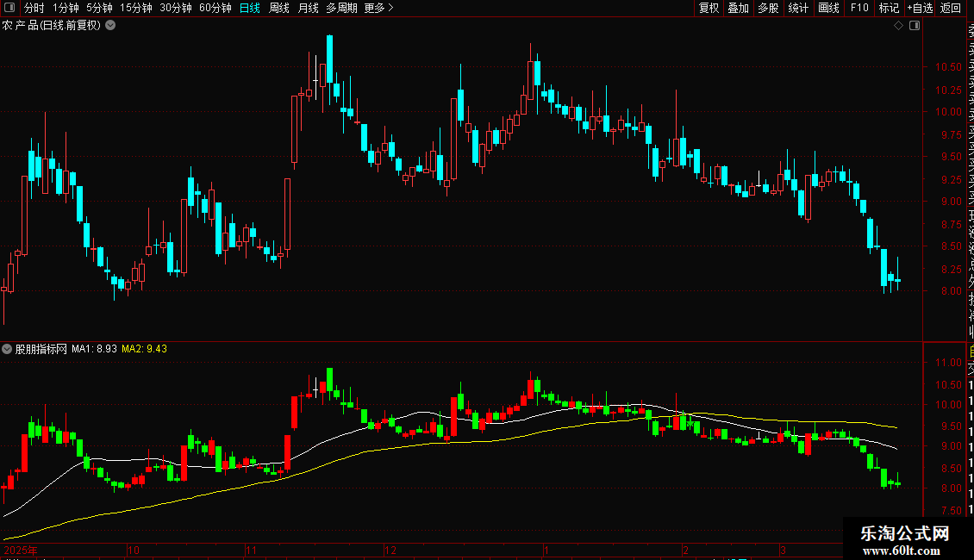
Task: Switch to 周线 weekly chart
Action: pyautogui.click(x=279, y=8)
